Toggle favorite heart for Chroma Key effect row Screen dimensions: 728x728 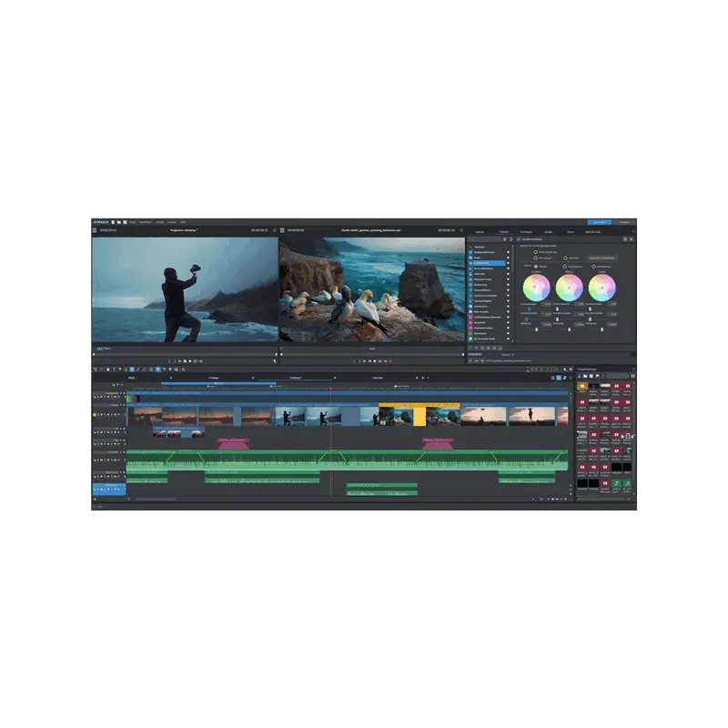point(508,285)
